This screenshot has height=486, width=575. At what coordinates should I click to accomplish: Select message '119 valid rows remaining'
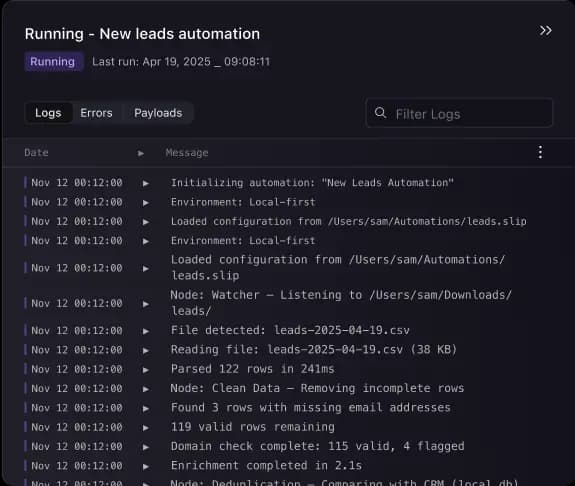(x=252, y=427)
